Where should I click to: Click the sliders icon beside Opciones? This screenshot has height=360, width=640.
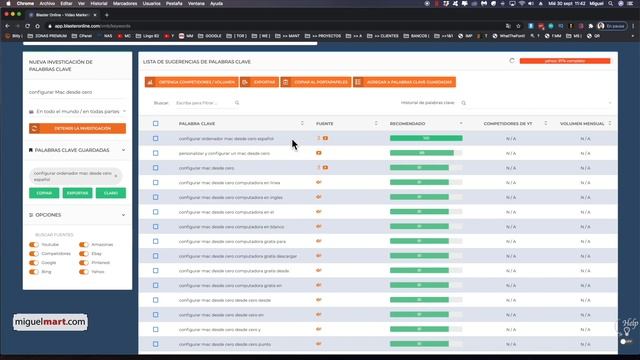31,215
